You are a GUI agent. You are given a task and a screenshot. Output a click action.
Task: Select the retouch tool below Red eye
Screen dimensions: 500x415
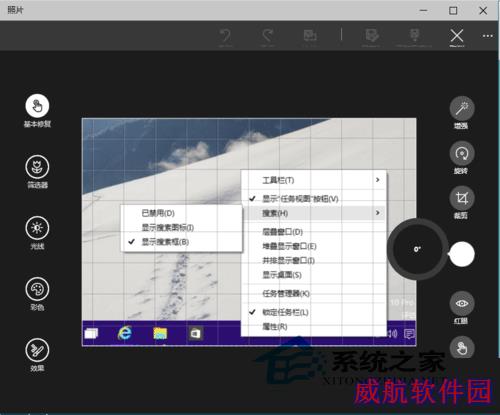(462, 348)
